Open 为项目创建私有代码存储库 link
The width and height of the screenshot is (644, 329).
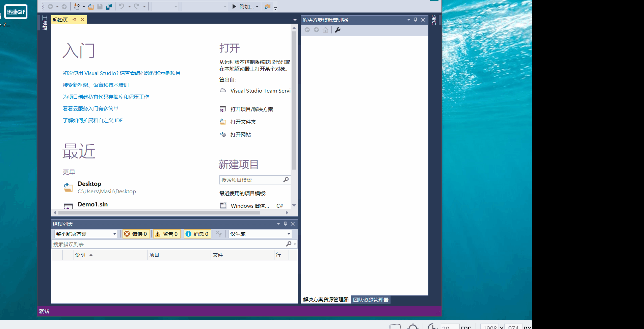pos(106,97)
